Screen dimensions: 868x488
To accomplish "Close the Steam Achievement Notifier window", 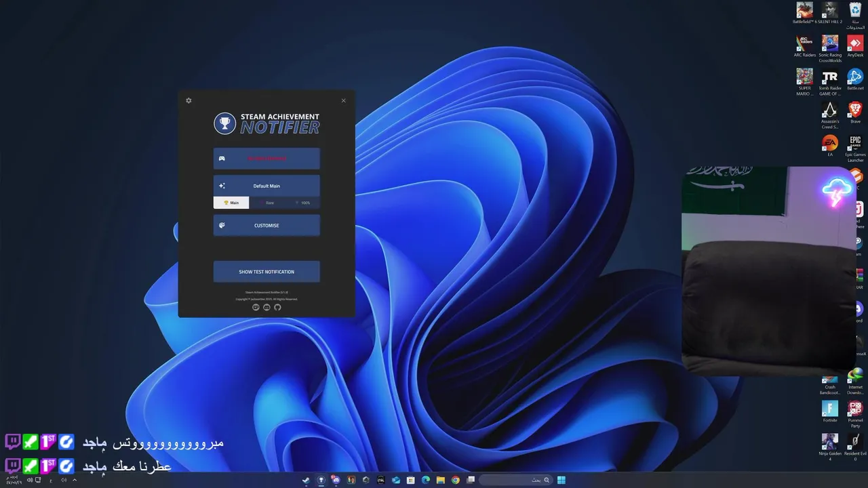I will click(343, 100).
